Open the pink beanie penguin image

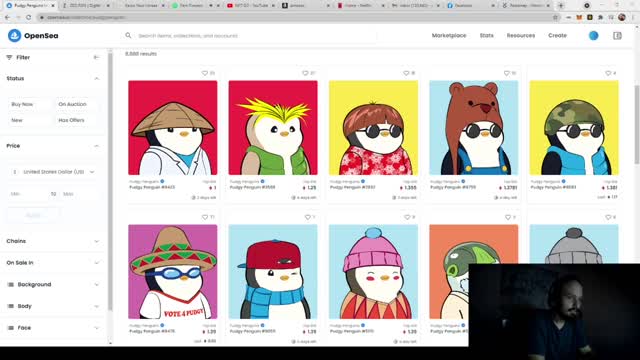tap(373, 272)
